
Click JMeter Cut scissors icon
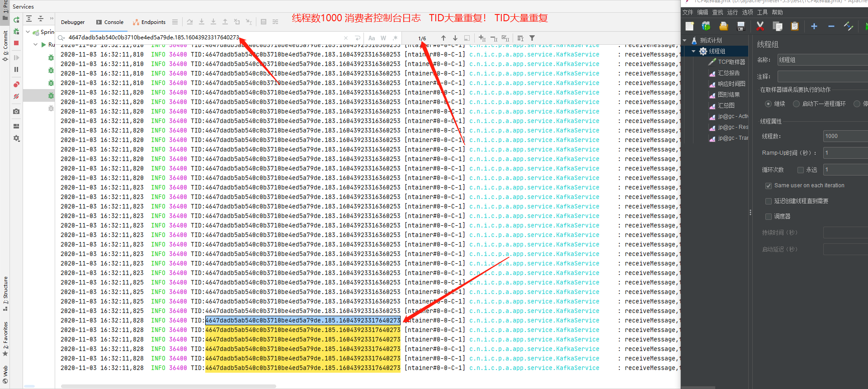760,26
